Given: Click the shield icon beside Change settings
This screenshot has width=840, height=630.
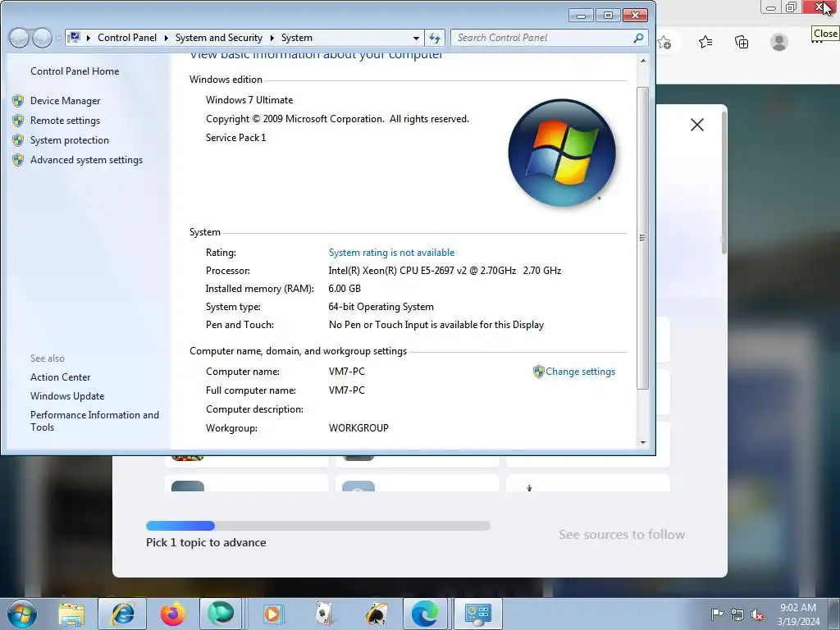Looking at the screenshot, I should tap(538, 372).
